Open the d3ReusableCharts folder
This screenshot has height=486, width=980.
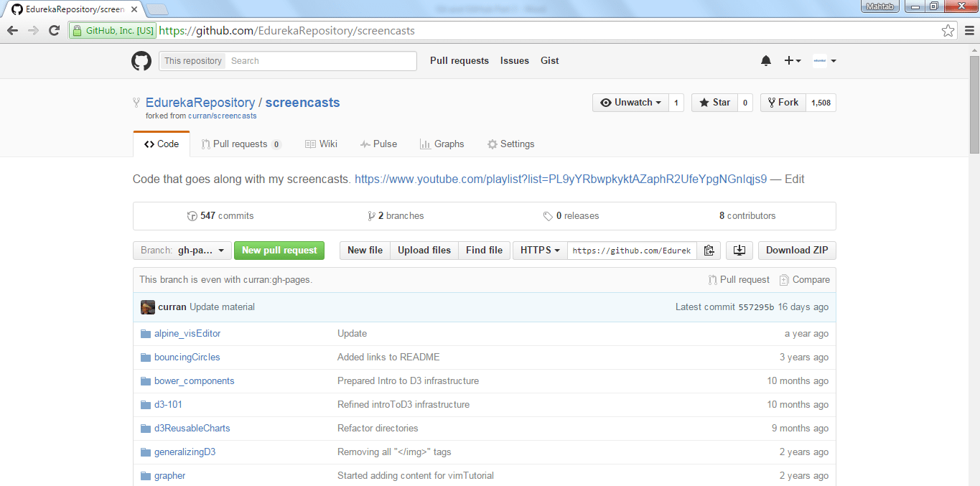click(192, 429)
